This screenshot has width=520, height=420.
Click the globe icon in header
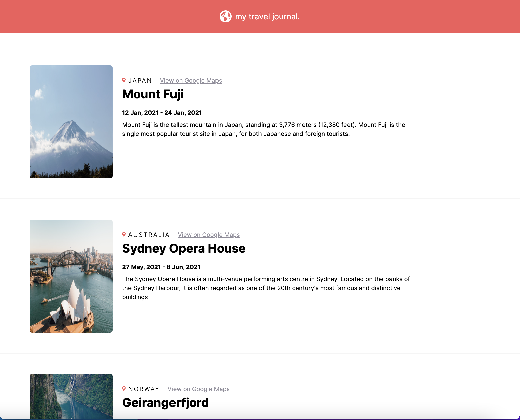point(225,16)
